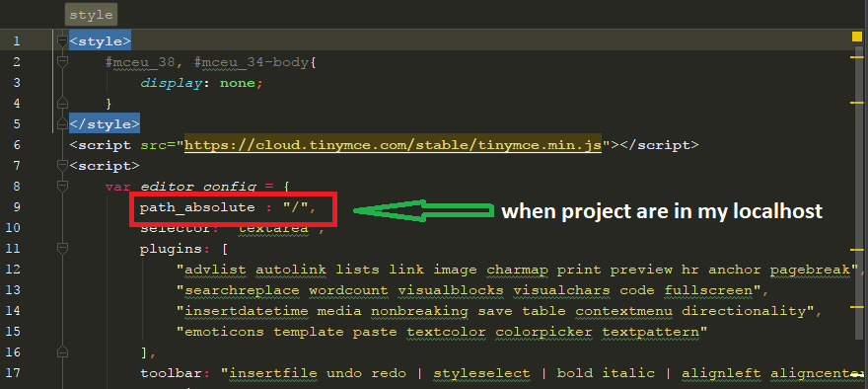Screen dimensions: 868x389
Task: Click line number 9 in gutter
Action: [x=16, y=207]
